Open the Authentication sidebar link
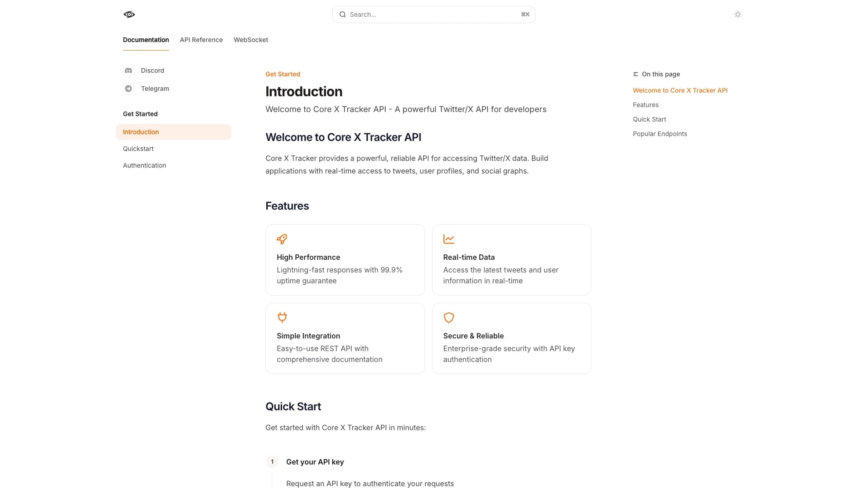868x488 pixels. point(144,165)
